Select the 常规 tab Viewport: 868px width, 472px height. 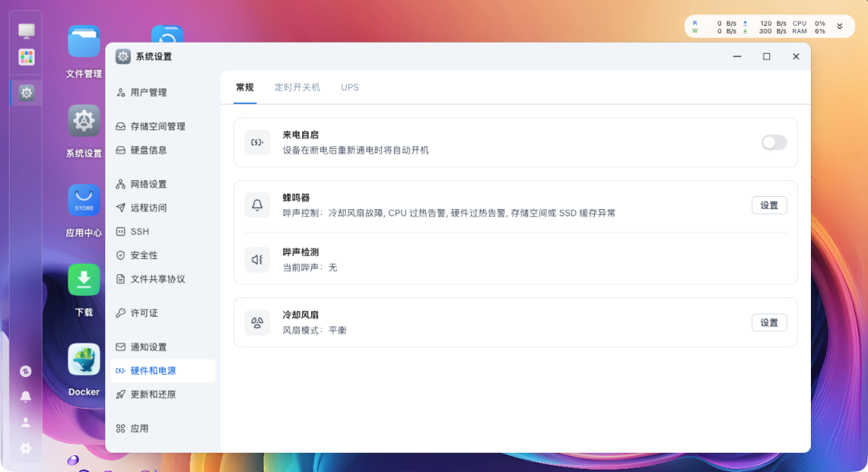[x=244, y=87]
